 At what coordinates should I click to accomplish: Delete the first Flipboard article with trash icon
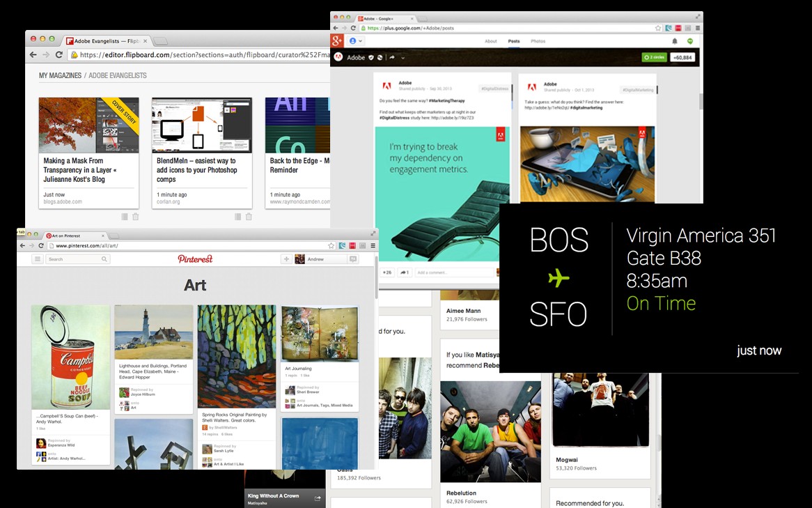click(x=136, y=217)
